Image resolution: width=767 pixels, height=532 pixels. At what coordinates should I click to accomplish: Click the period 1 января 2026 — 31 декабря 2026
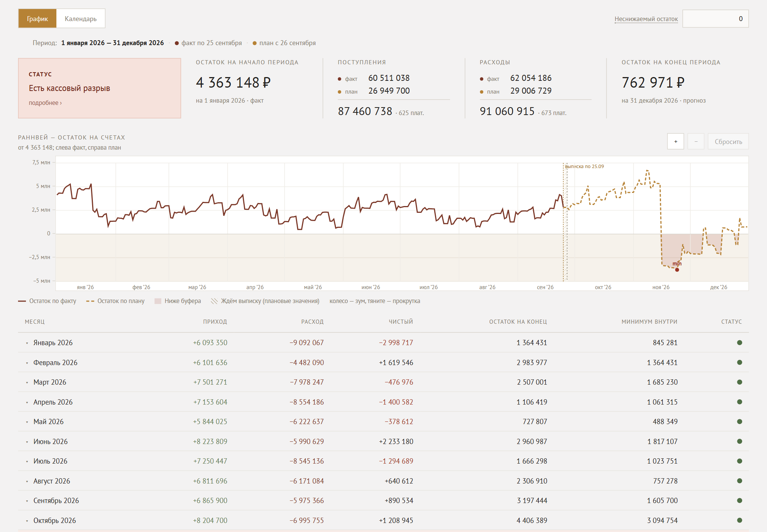click(112, 43)
